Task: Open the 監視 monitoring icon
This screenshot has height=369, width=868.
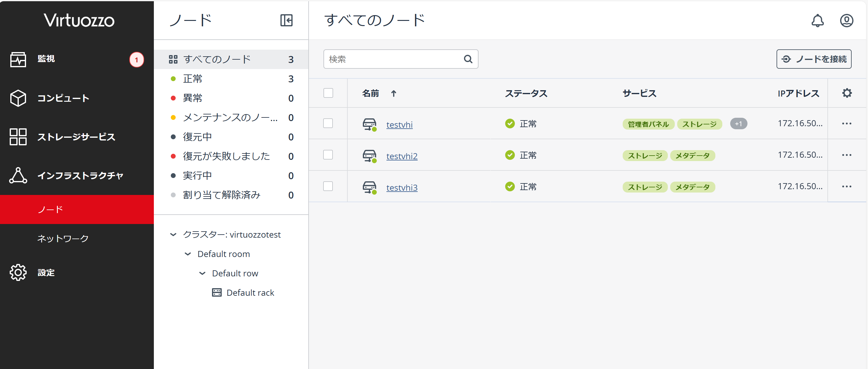Action: (18, 59)
